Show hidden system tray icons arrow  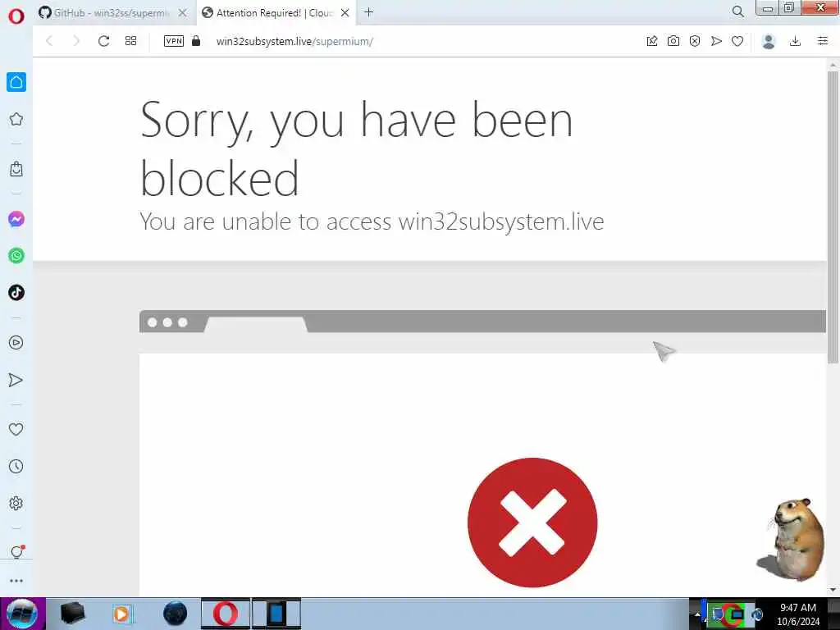(697, 614)
